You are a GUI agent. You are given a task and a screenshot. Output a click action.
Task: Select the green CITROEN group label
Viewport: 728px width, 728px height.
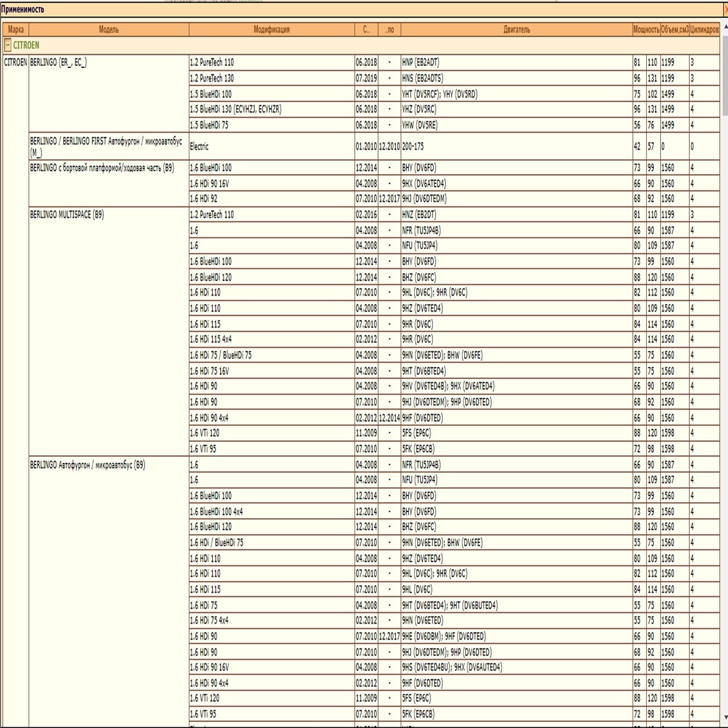[x=26, y=45]
